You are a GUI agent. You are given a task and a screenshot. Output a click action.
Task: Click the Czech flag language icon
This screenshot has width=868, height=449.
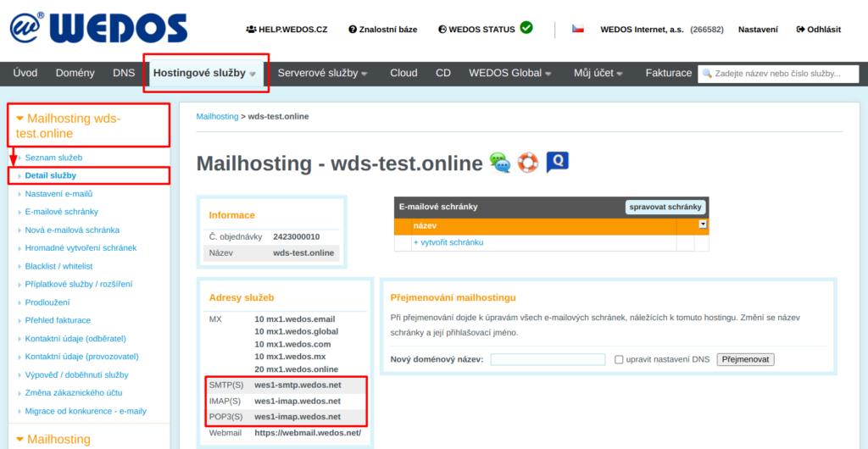(578, 29)
